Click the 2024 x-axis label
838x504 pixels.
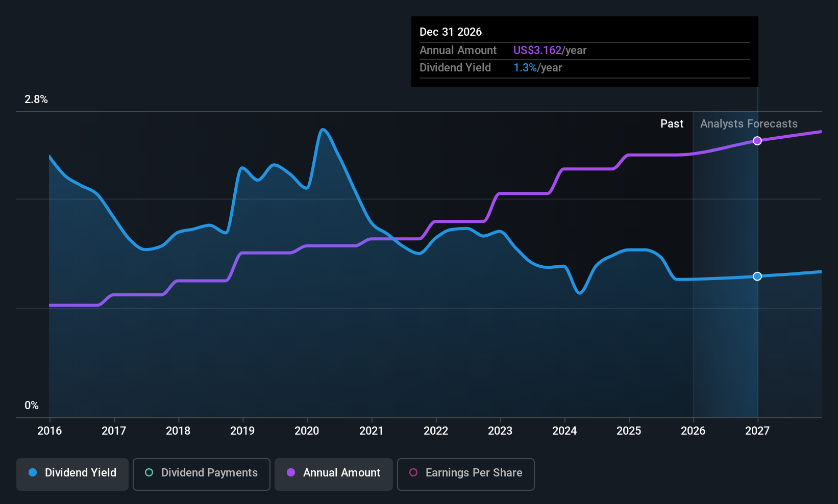coord(564,431)
